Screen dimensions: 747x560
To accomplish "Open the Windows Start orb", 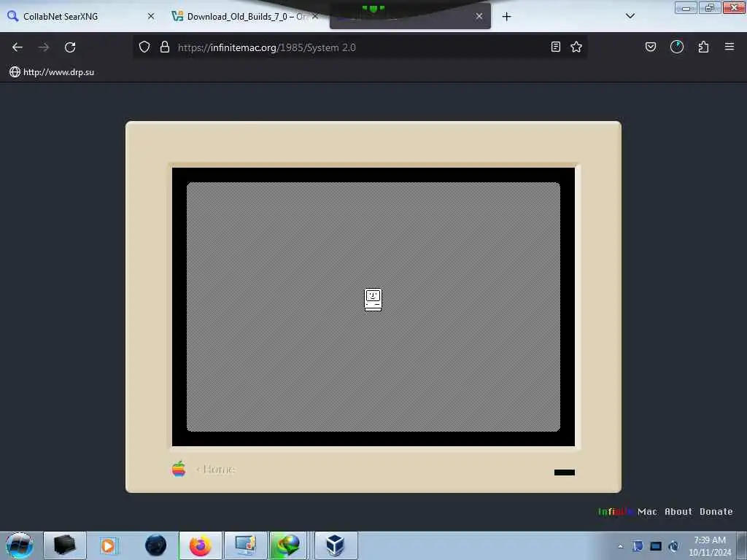I will (x=20, y=545).
